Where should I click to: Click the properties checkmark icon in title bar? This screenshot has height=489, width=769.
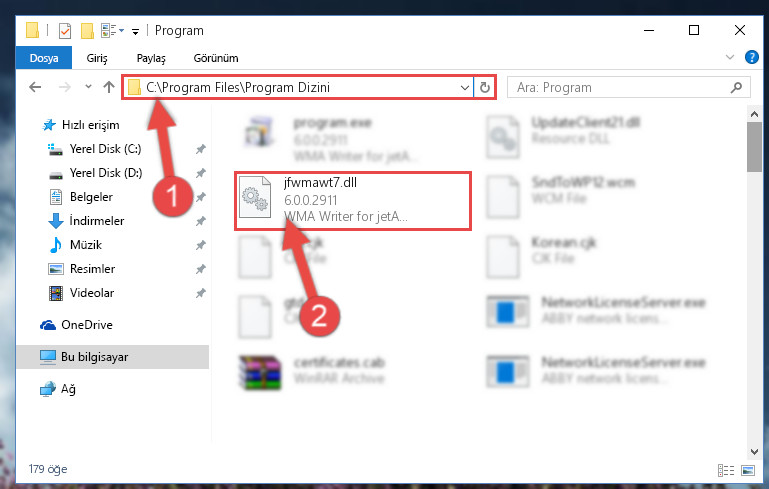click(64, 31)
